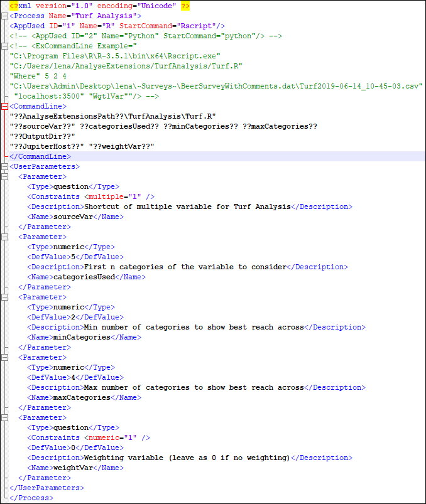Click the Constraints multiple="1" line
Viewport: 426px width, 504px height.
click(x=90, y=196)
